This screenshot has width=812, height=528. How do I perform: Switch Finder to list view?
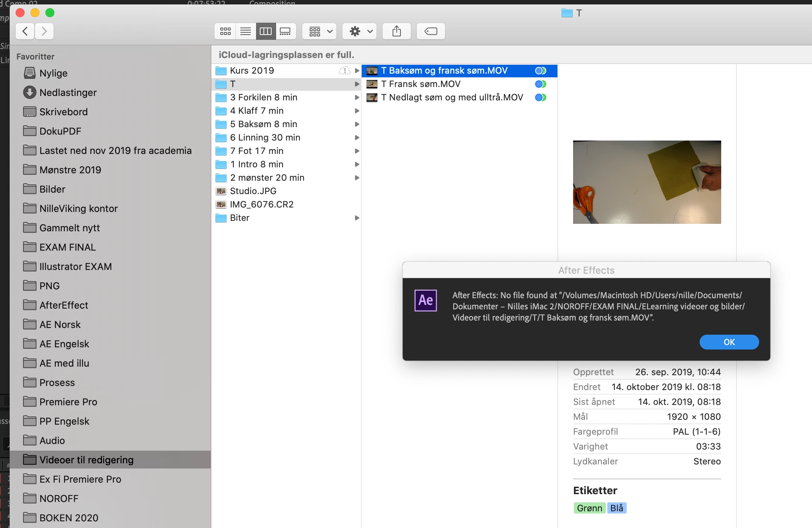246,31
